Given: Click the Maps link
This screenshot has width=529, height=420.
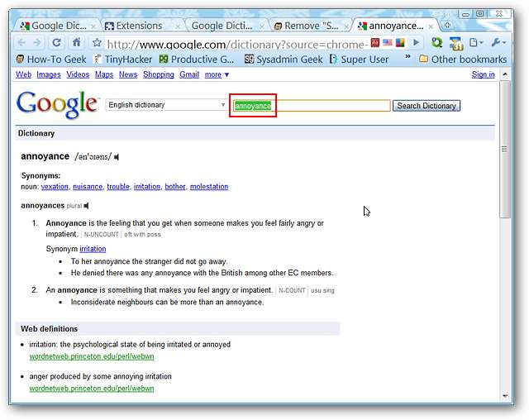Looking at the screenshot, I should pyautogui.click(x=104, y=74).
